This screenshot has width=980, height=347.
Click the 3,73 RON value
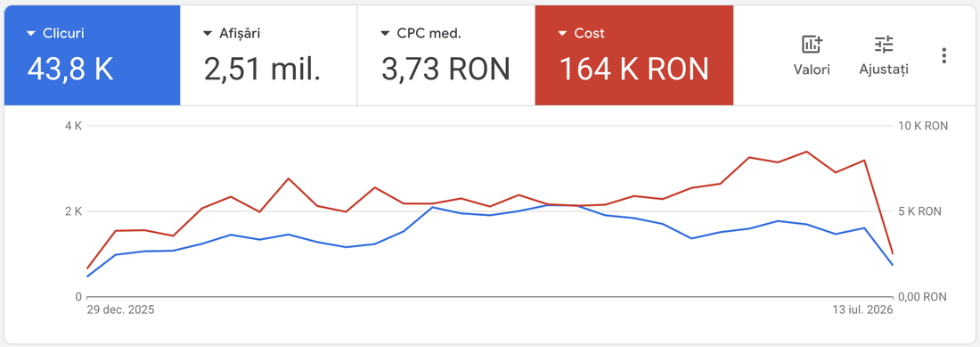[x=445, y=69]
